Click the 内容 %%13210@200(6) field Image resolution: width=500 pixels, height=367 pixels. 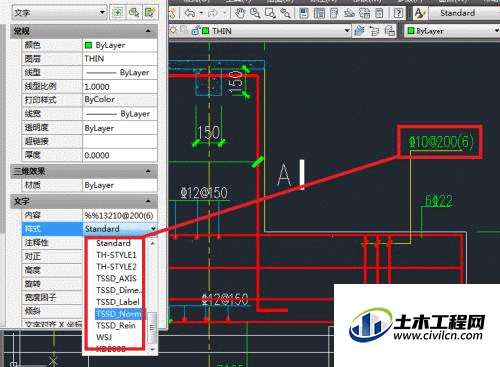click(120, 215)
